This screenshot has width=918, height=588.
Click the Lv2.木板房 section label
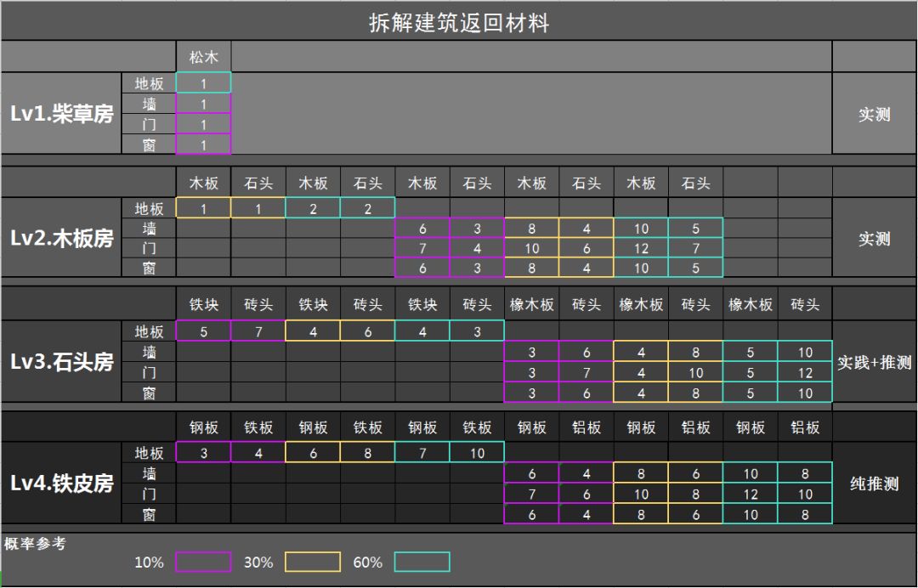(61, 239)
